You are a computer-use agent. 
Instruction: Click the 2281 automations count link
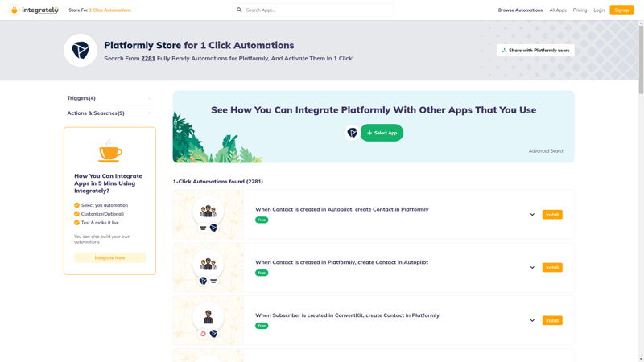tap(148, 58)
